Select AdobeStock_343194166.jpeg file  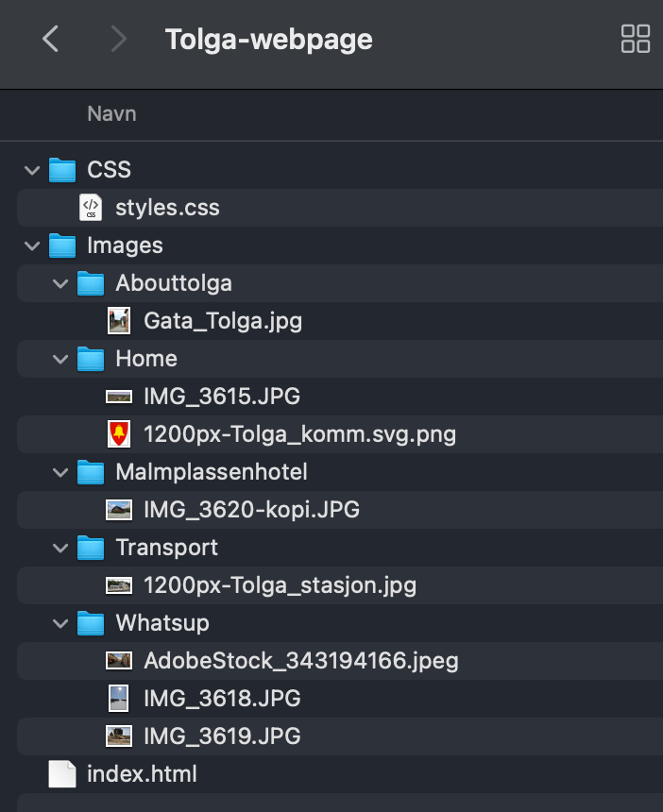click(300, 661)
